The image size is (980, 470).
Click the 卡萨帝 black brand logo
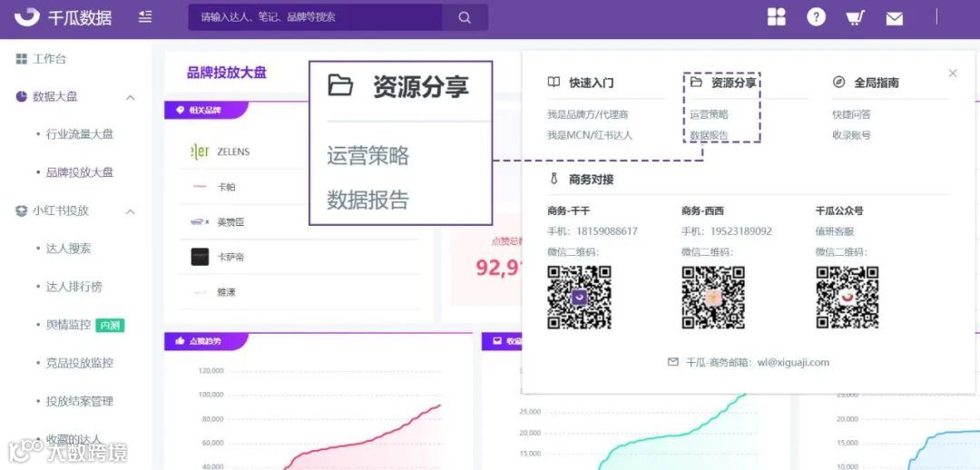(200, 257)
